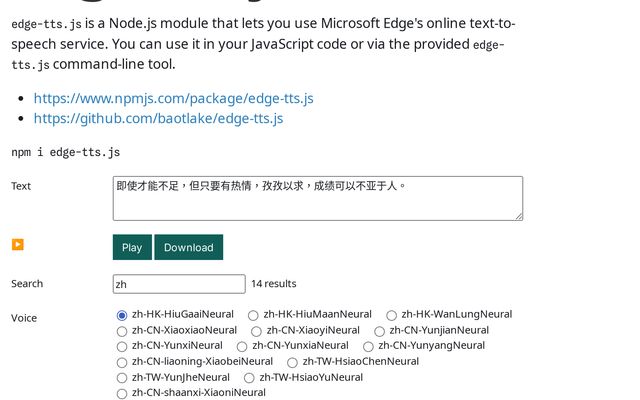The image size is (640, 400).
Task: Select zh-CN-shaanxi-XiaoniNeural voice
Action: tap(122, 393)
